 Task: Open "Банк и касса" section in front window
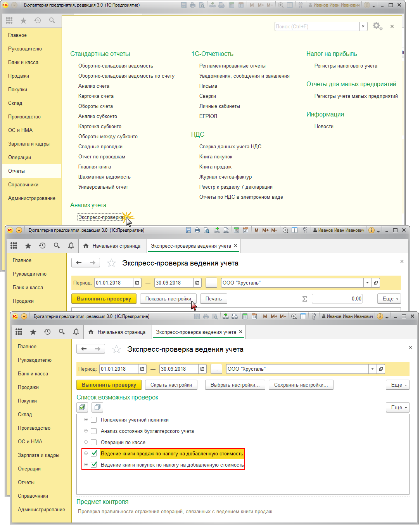(33, 373)
